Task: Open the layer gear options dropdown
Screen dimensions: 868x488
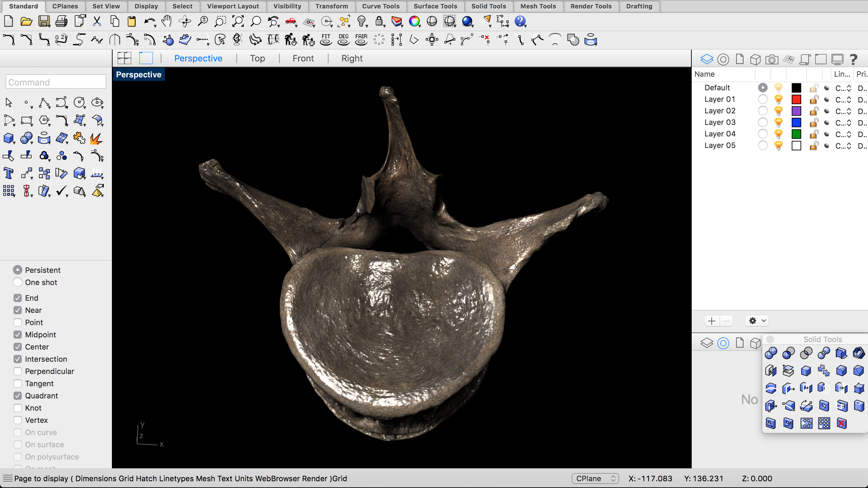Action: 757,321
